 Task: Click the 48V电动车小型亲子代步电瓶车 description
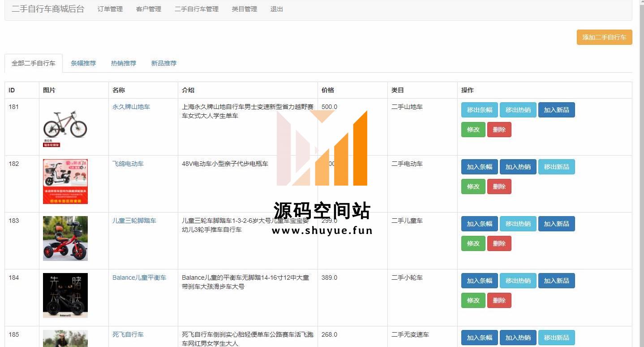coord(225,164)
